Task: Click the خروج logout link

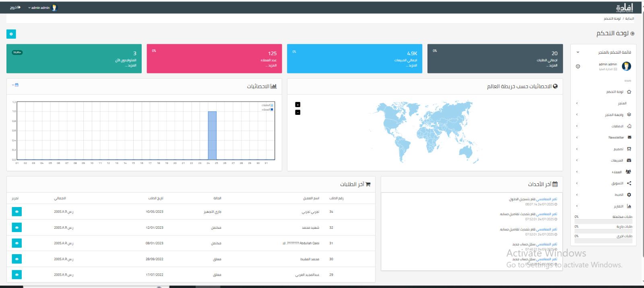Action: point(15,8)
